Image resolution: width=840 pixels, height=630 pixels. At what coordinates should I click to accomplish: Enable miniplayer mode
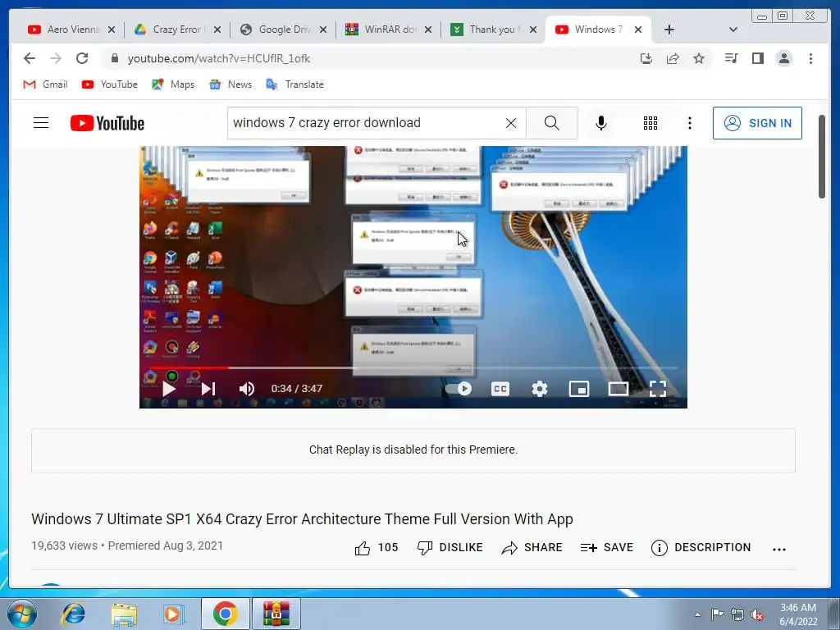tap(579, 389)
